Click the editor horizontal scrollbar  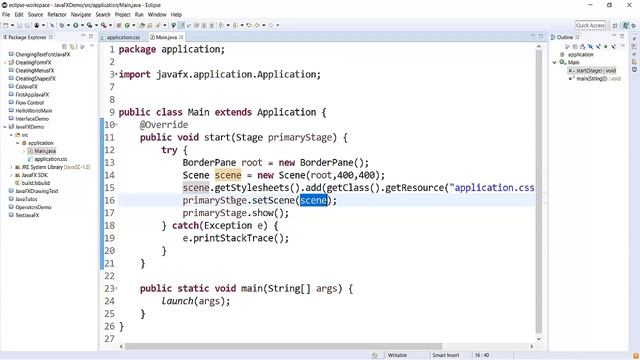283,347
